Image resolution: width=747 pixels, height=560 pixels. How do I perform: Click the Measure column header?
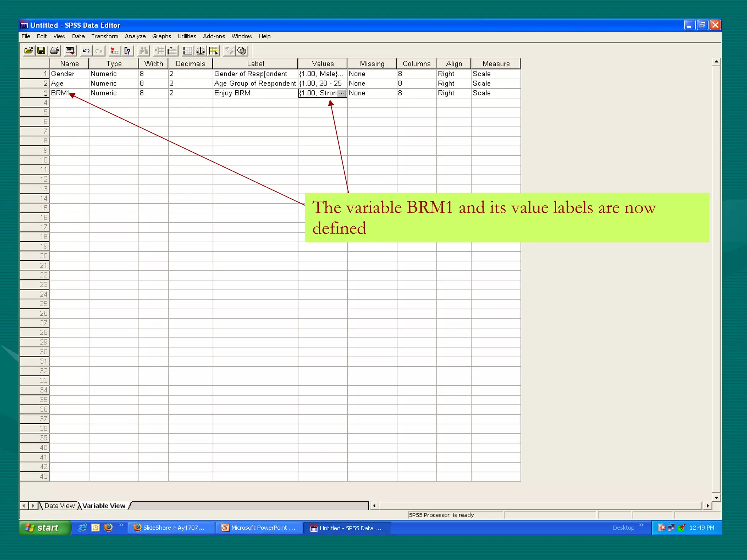click(x=496, y=63)
